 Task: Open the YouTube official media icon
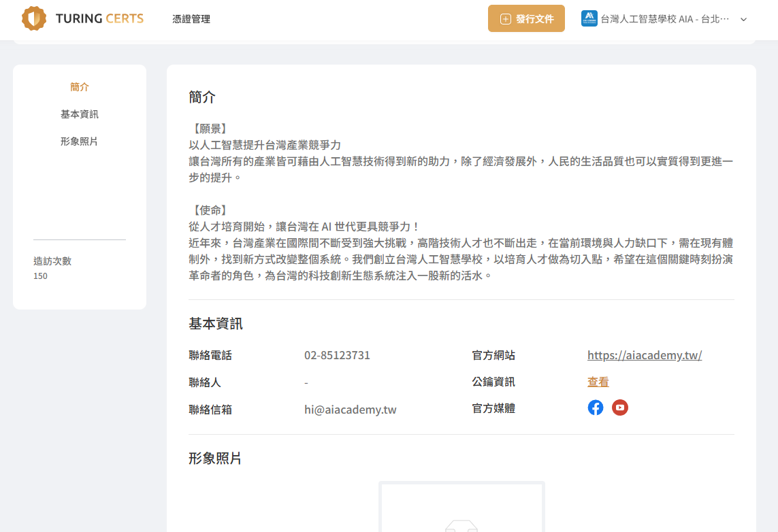620,408
